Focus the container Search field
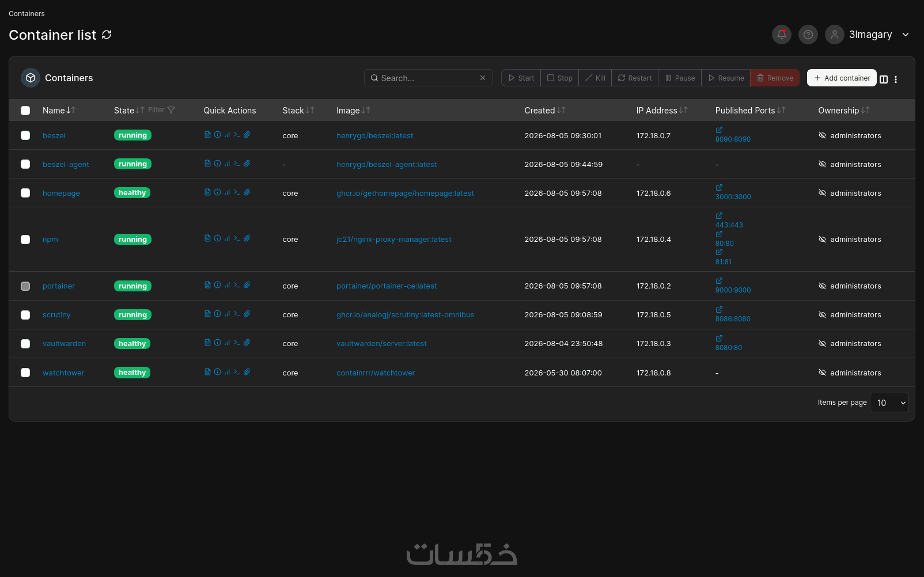 tap(428, 78)
